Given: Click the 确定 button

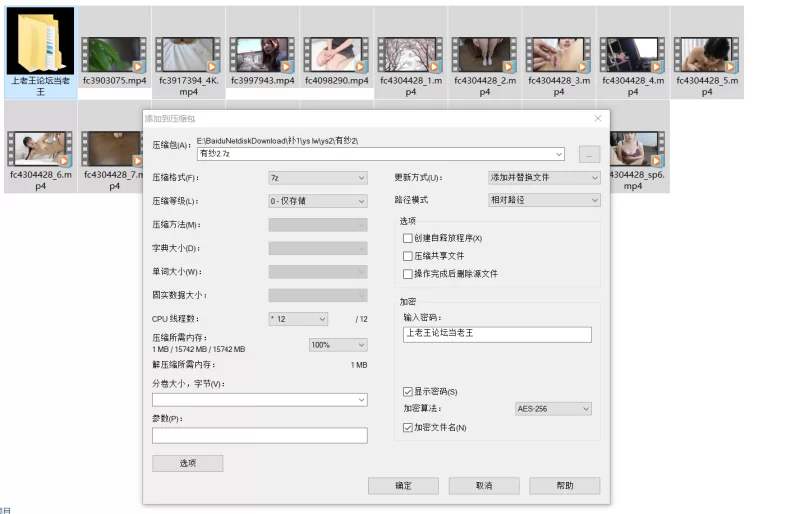Looking at the screenshot, I should 403,486.
